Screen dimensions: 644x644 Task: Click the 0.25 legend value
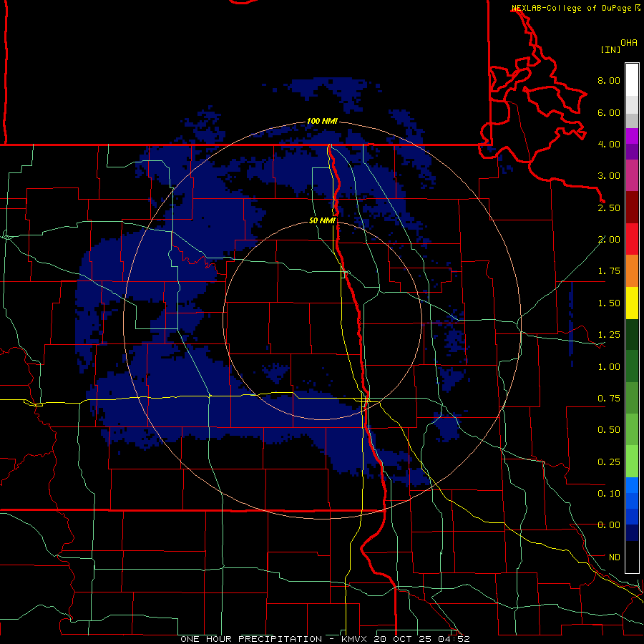point(609,462)
